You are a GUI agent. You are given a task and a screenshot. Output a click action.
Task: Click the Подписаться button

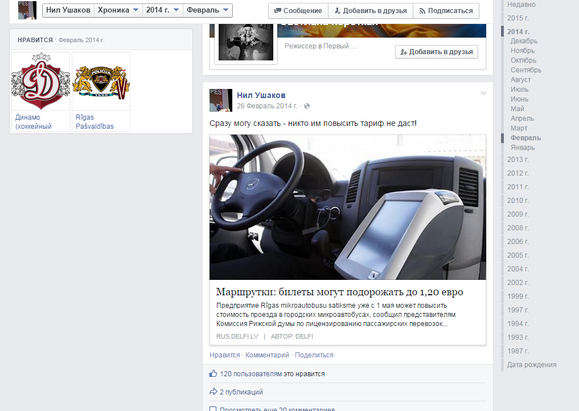(x=446, y=11)
